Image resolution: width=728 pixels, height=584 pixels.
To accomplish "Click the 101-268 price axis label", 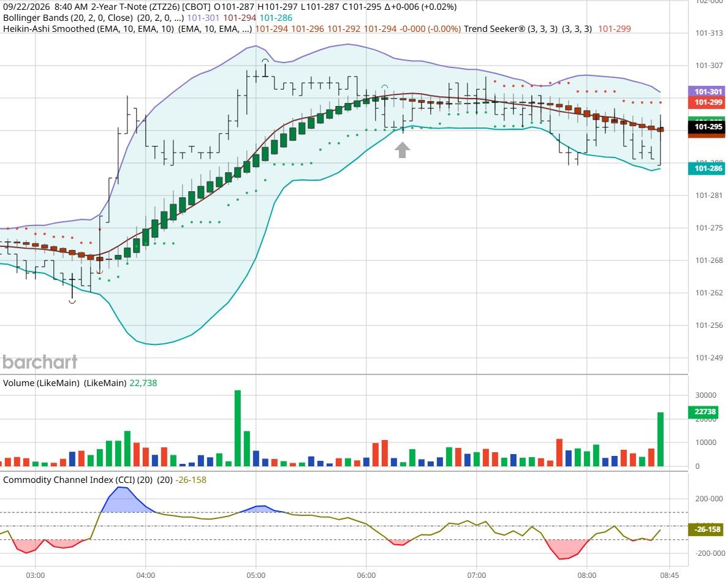I will click(709, 260).
